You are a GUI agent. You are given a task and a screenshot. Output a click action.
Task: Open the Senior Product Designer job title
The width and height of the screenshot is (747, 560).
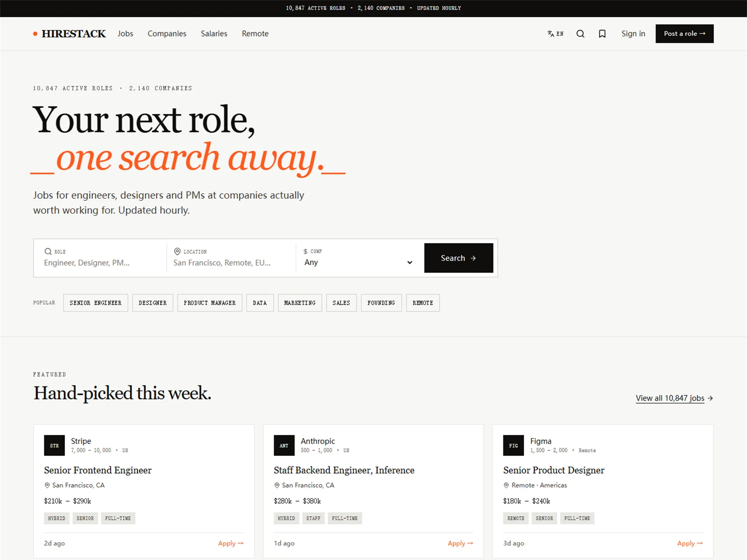tap(554, 470)
